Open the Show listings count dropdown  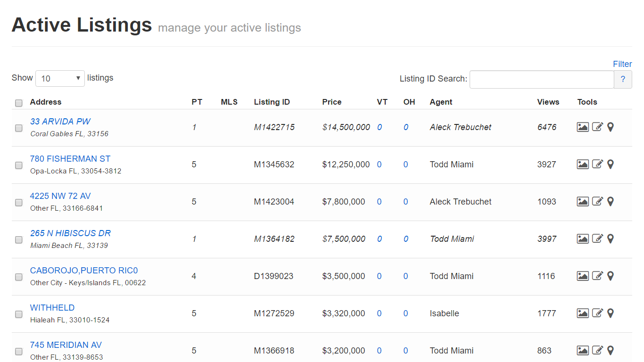(60, 78)
